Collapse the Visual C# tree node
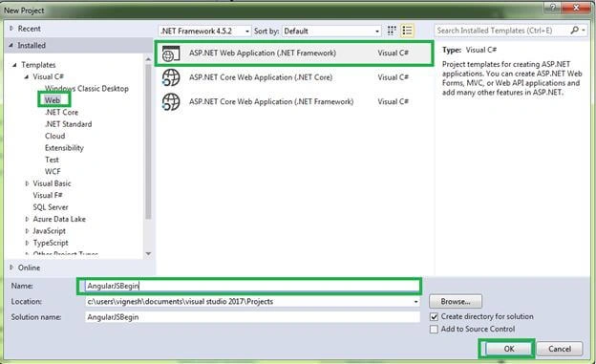596x364 pixels. click(26, 76)
